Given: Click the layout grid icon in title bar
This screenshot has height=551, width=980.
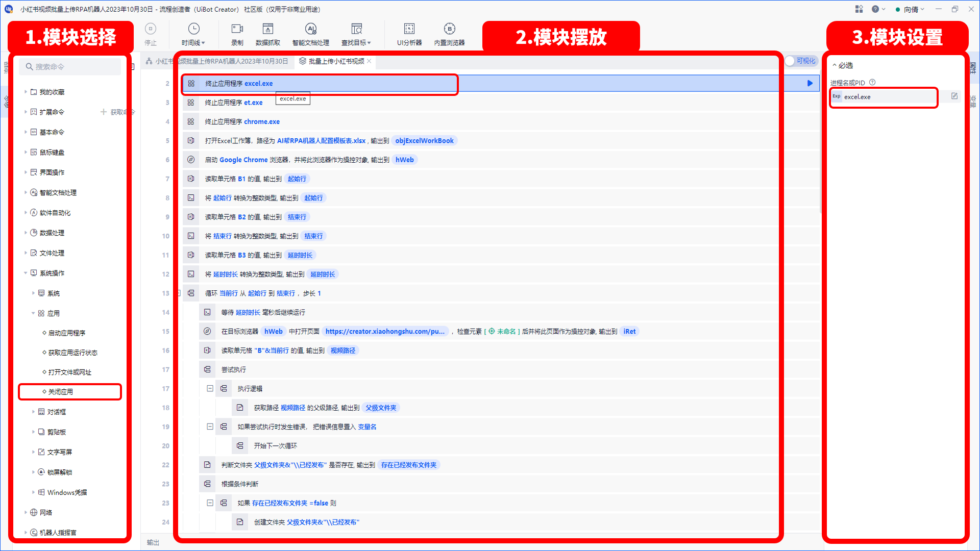Looking at the screenshot, I should pyautogui.click(x=859, y=9).
